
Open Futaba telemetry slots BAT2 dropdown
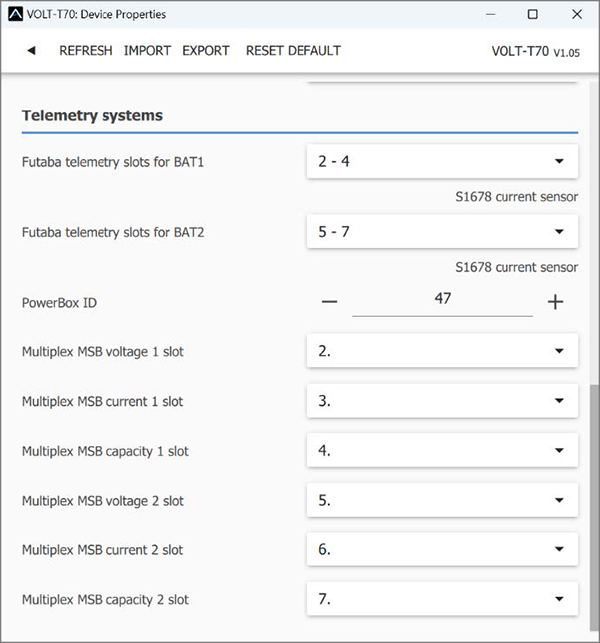[442, 232]
